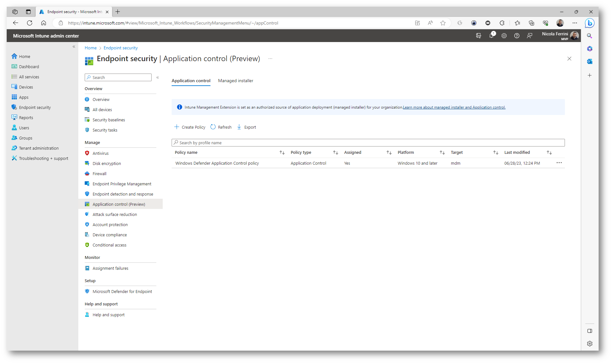Toggle read aloud icon in address bar

430,23
